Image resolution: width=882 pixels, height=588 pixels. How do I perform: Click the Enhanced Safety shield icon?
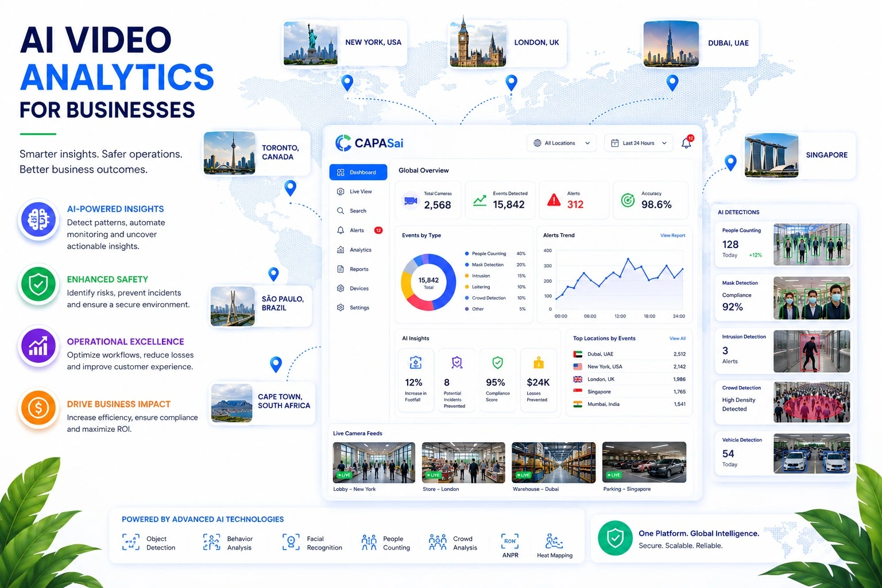38,284
